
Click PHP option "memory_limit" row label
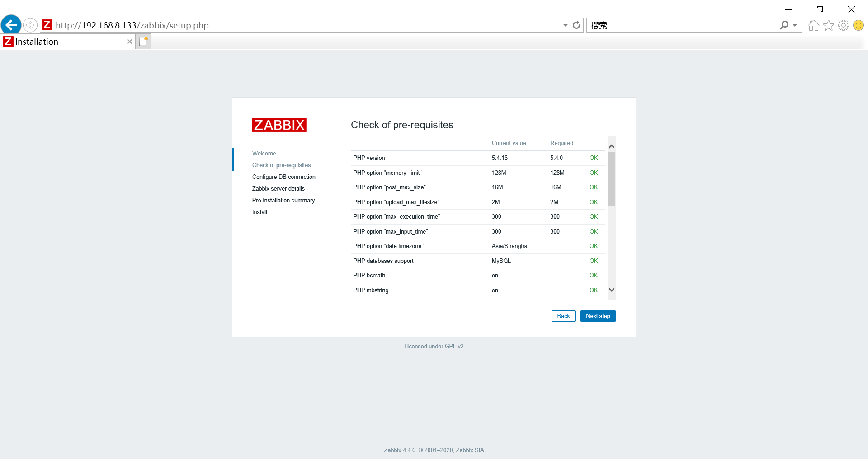(387, 173)
